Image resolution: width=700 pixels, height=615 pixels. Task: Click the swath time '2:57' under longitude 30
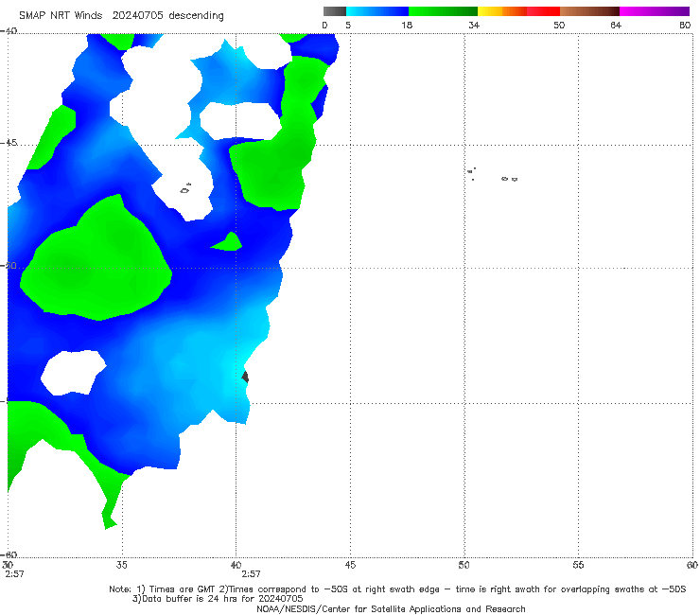coord(14,574)
